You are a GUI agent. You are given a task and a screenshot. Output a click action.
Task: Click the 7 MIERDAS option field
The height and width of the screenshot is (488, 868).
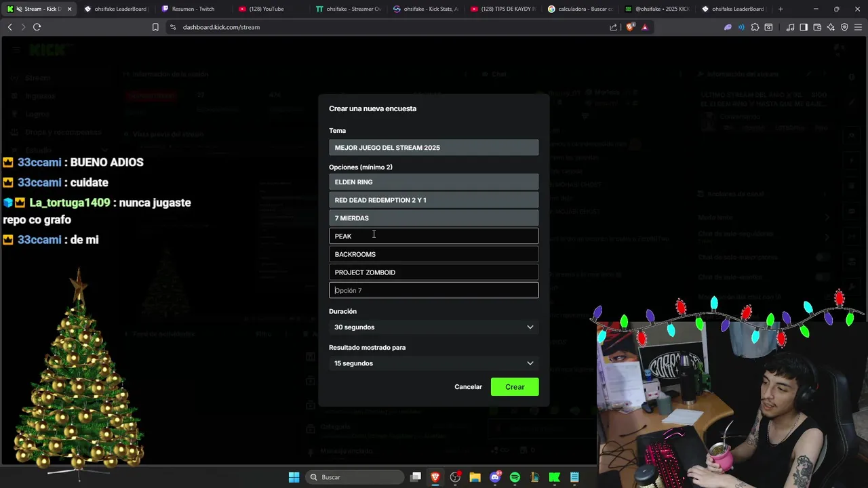pyautogui.click(x=434, y=218)
